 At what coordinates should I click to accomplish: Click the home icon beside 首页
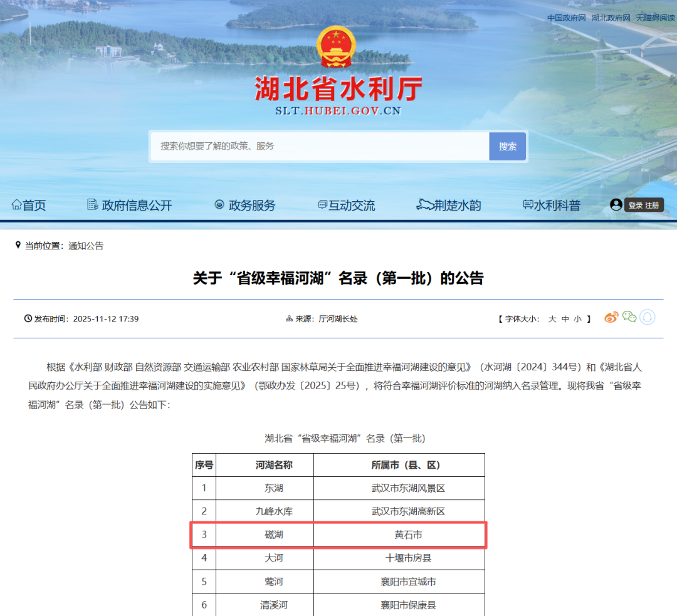pos(16,204)
